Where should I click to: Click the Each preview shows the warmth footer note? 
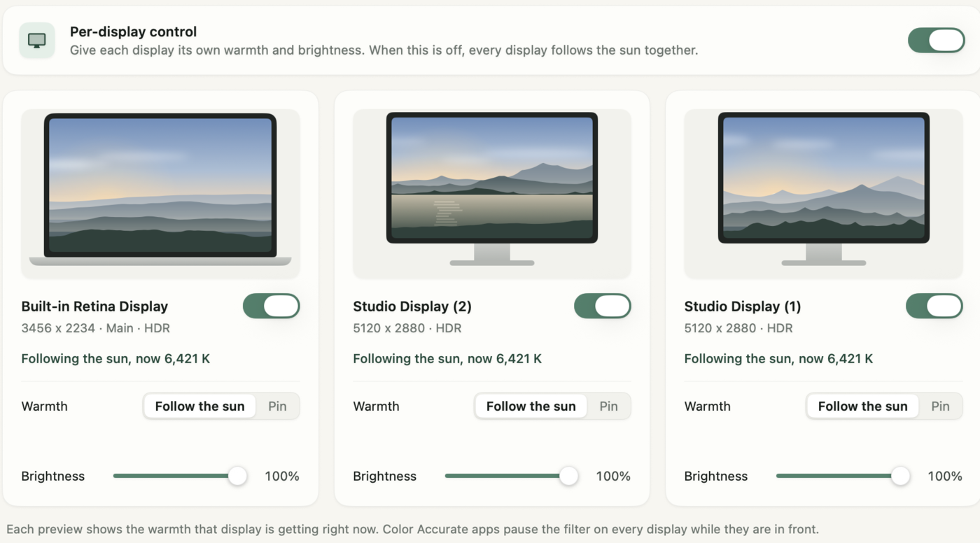point(412,529)
